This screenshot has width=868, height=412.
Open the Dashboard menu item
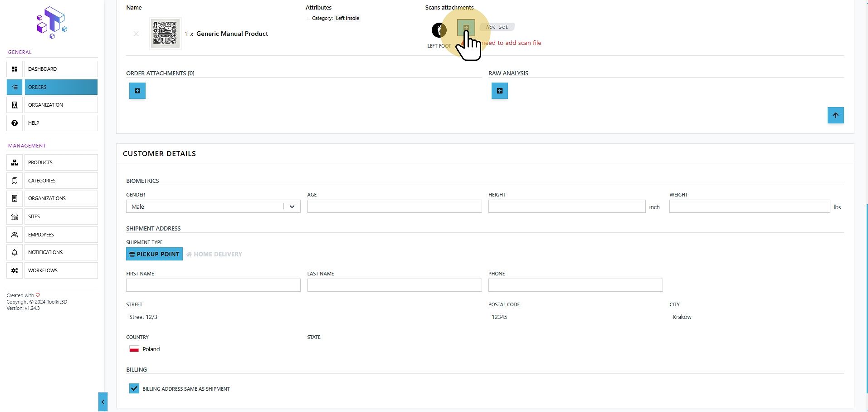(61, 69)
